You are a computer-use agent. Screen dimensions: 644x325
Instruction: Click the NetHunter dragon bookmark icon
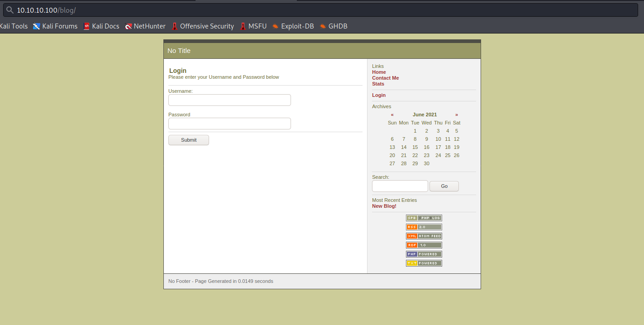(x=129, y=26)
